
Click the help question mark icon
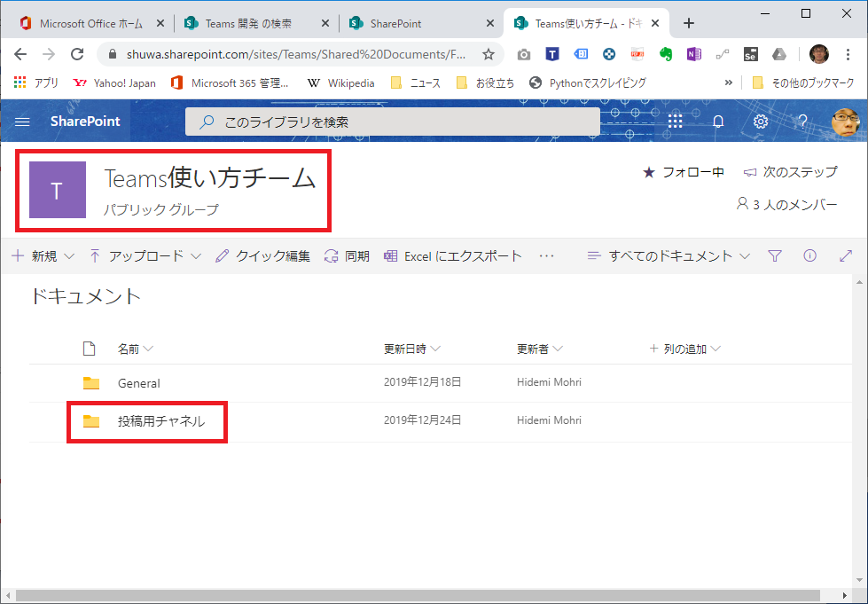[802, 122]
